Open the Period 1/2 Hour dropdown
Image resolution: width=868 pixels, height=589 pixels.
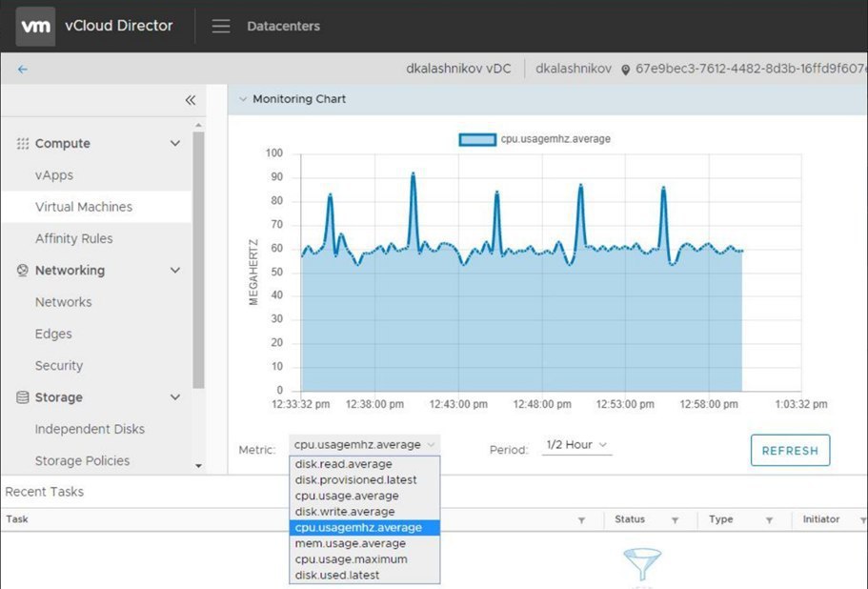[576, 445]
